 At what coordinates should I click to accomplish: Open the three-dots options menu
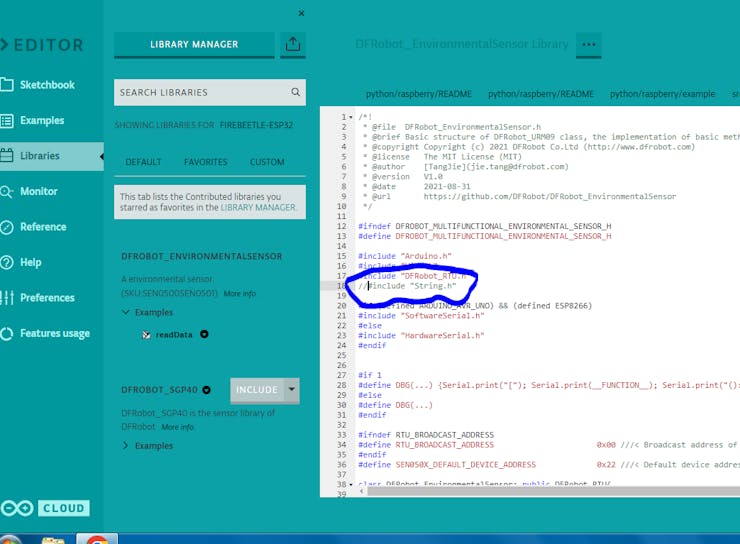(589, 44)
